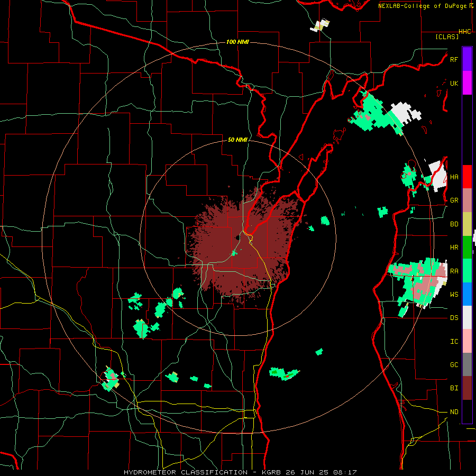
Task: Click the HA legend label
Action: pos(454,177)
